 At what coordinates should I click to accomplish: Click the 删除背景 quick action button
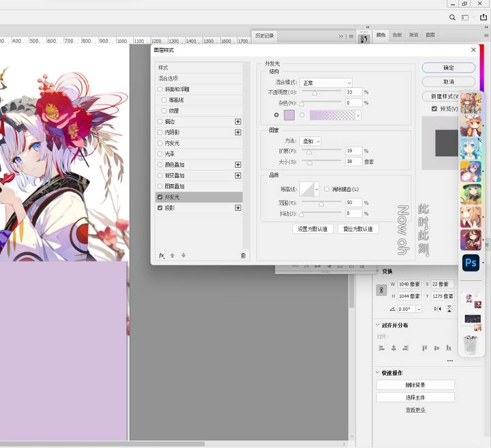(x=415, y=385)
